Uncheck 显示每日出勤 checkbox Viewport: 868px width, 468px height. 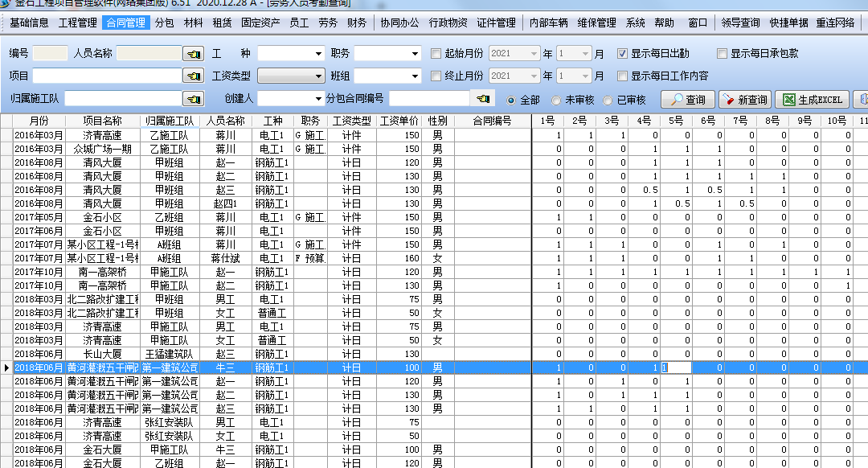(x=622, y=54)
